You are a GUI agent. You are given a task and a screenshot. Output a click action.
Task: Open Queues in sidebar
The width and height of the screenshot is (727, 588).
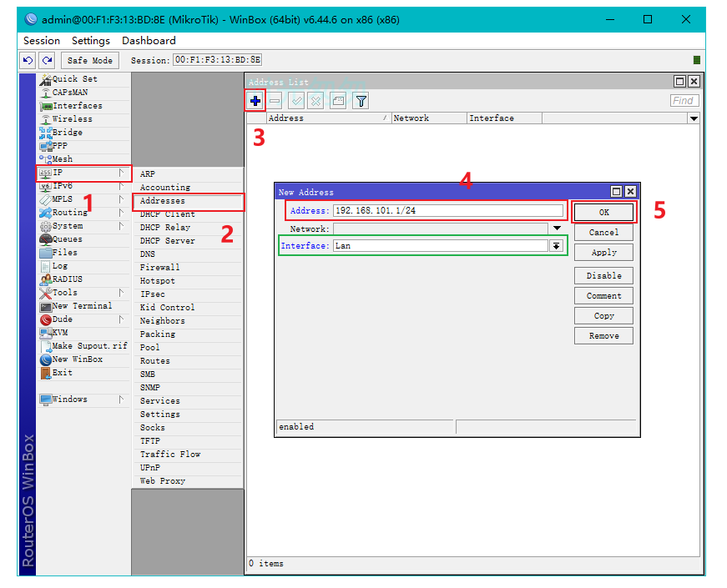pyautogui.click(x=83, y=239)
